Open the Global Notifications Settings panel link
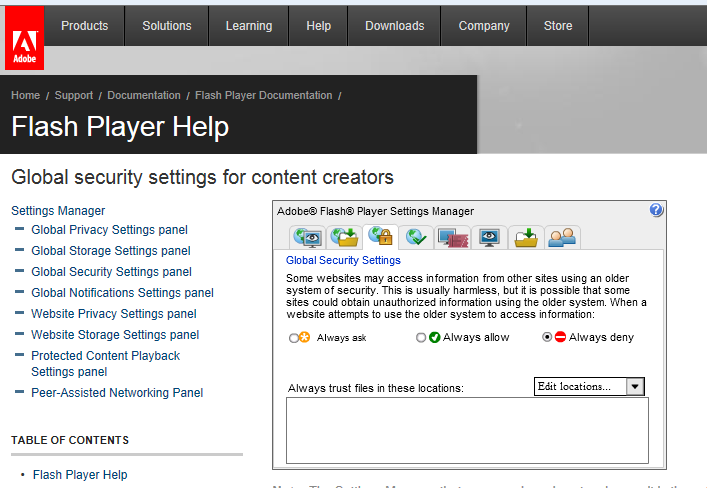Screen dimensions: 707x488 click(x=122, y=293)
